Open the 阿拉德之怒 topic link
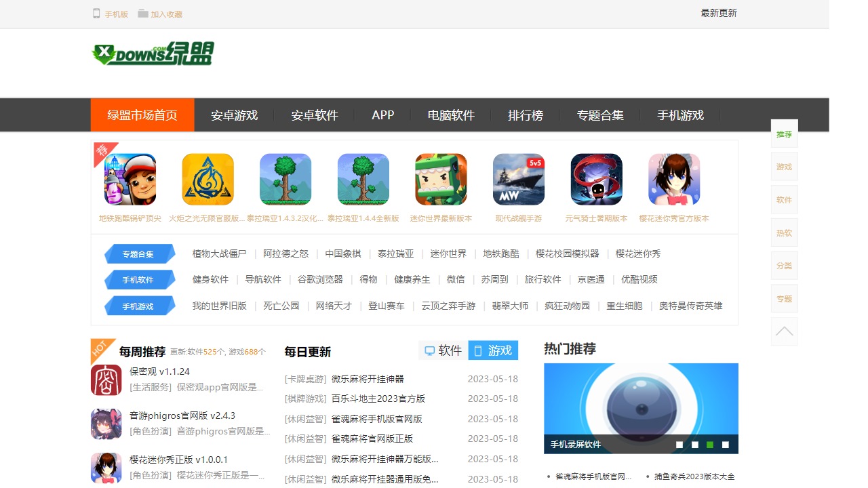Screen dimensions: 868x488 (x=286, y=253)
